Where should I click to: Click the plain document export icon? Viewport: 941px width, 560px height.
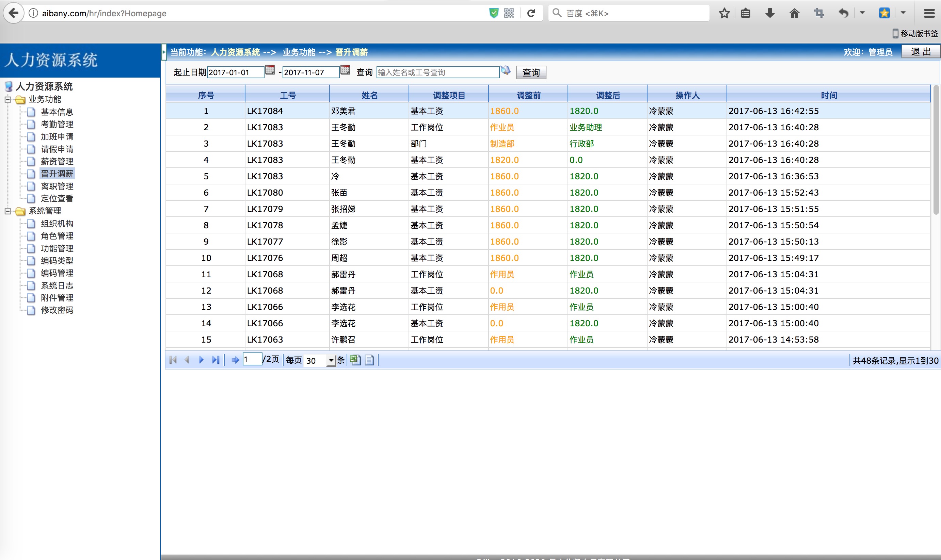tap(370, 360)
